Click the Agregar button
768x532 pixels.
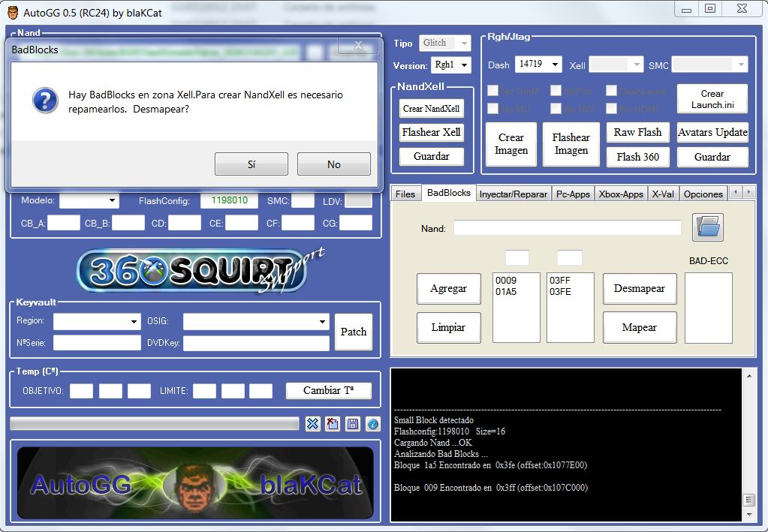click(x=448, y=288)
